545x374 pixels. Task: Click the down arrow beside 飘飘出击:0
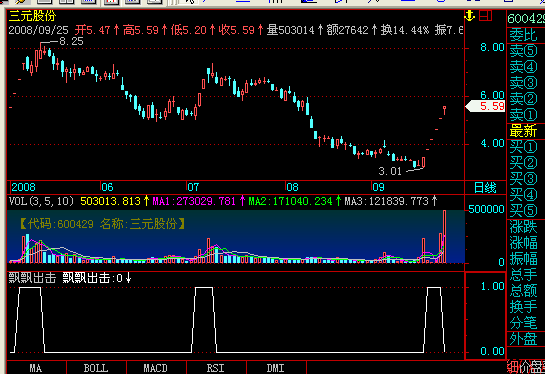(x=128, y=278)
